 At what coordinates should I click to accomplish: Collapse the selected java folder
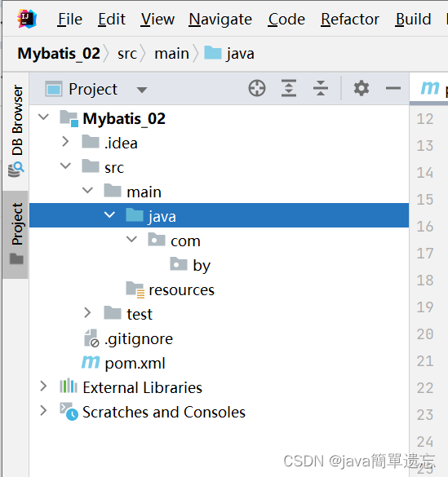click(x=109, y=214)
